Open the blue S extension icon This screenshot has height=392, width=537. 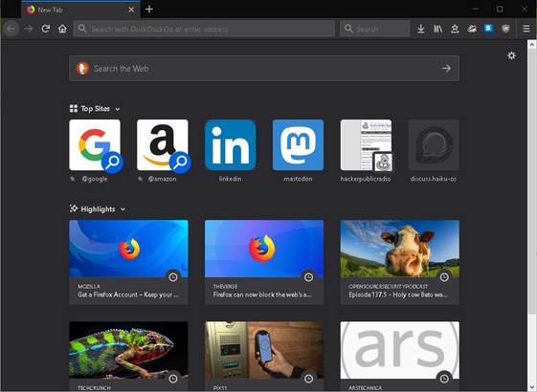[x=488, y=29]
